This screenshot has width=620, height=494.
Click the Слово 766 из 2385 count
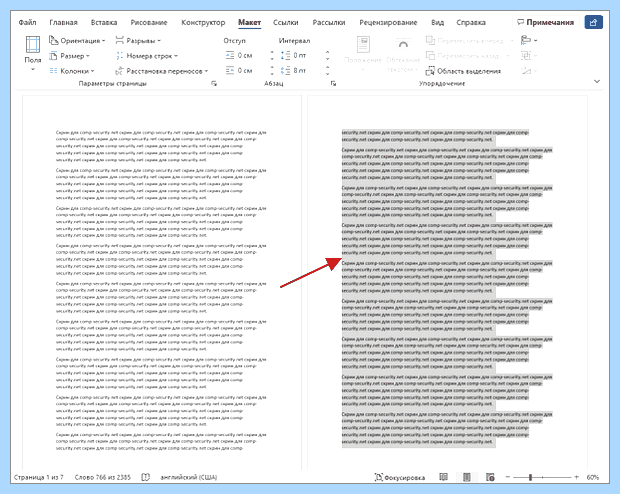coord(102,477)
